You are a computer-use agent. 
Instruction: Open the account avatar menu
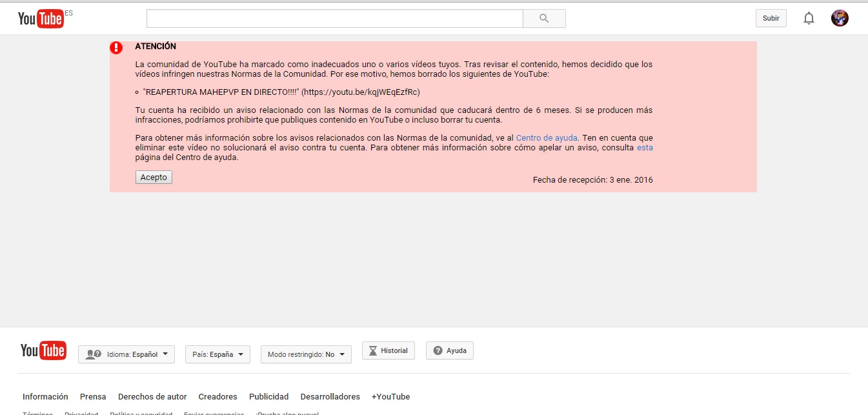(840, 18)
